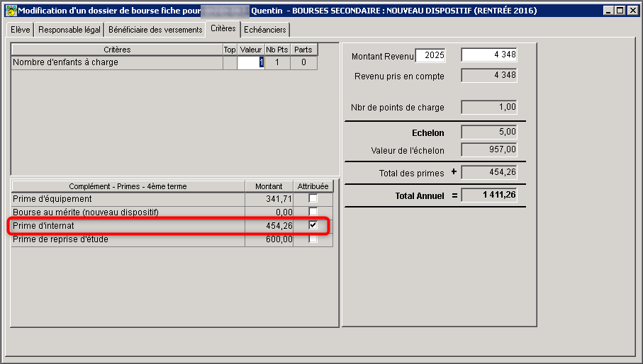Click the Total Annuel field

489,195
